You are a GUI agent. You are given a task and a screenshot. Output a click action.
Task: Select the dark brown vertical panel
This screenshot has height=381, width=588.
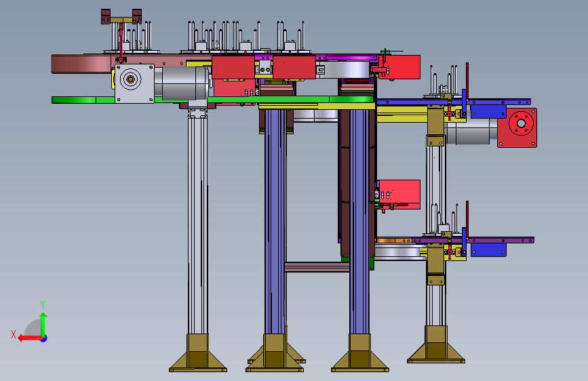[x=345, y=184]
